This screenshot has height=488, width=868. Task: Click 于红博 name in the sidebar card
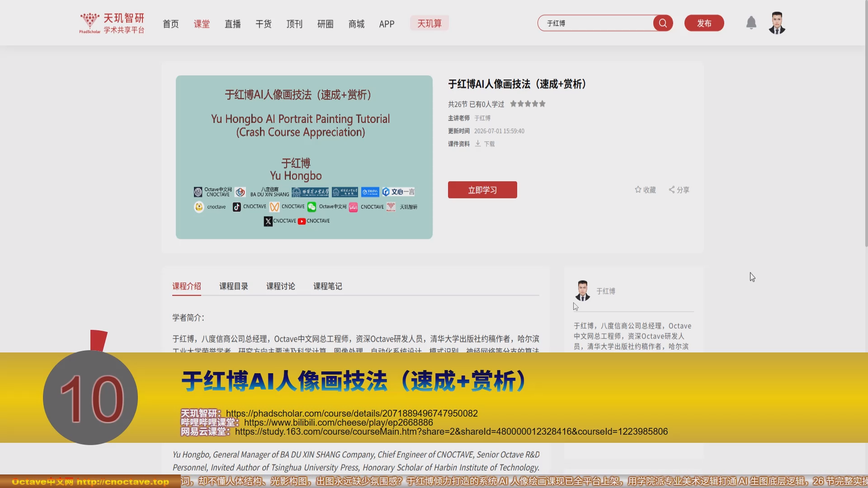pos(606,291)
